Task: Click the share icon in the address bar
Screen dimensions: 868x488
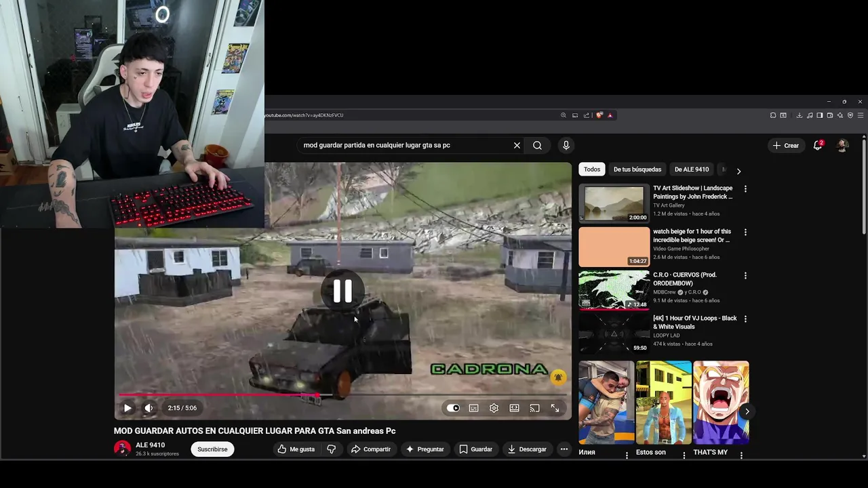Action: click(587, 115)
